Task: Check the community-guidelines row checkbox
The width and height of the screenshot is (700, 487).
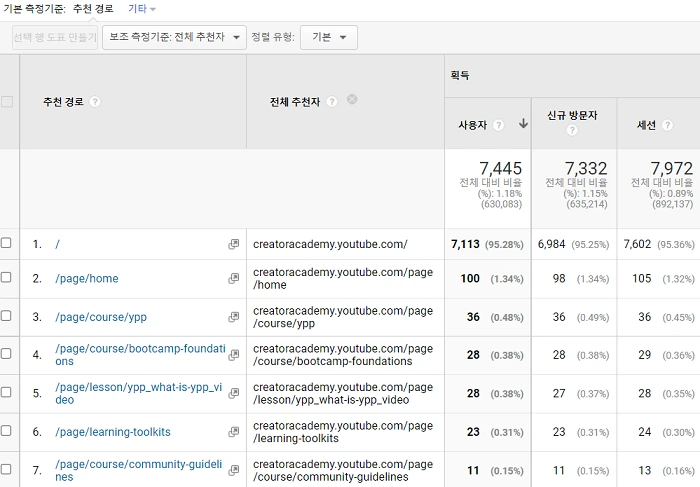Action: [6, 469]
